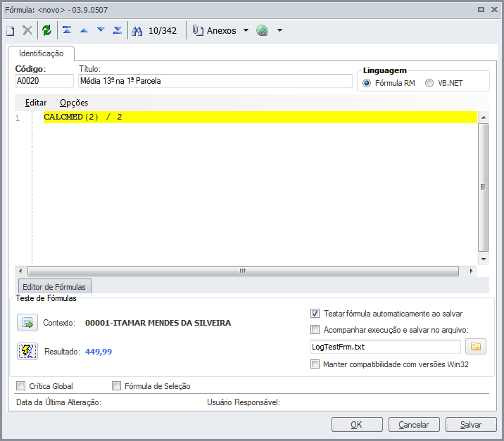Click the Código input field
This screenshot has width=504, height=441.
44,81
